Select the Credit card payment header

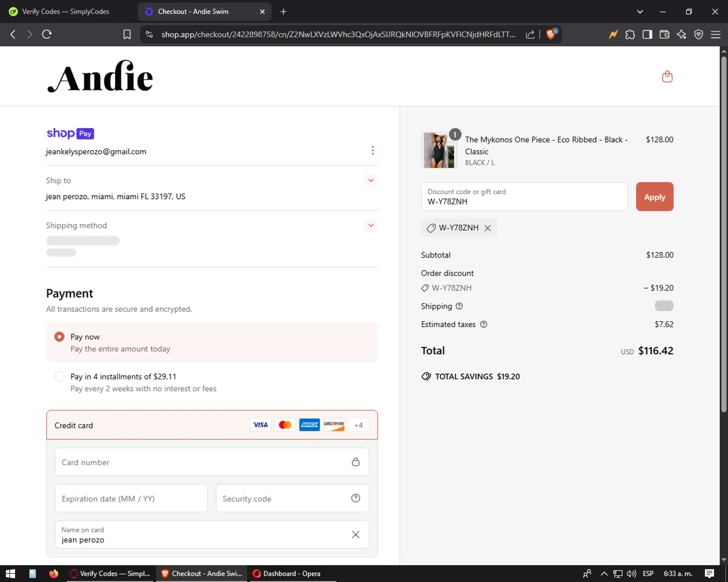pos(212,425)
